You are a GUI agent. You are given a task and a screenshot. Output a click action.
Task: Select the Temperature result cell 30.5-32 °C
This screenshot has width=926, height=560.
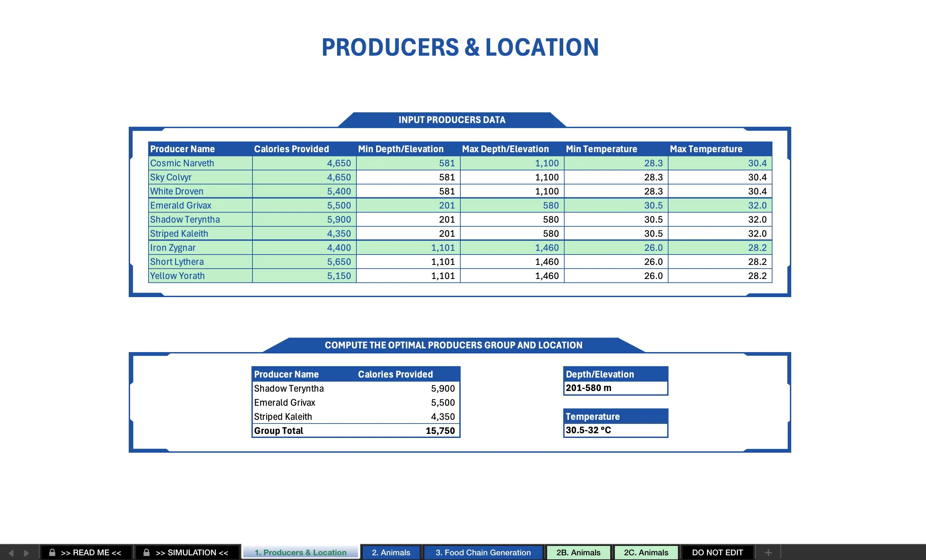point(615,430)
